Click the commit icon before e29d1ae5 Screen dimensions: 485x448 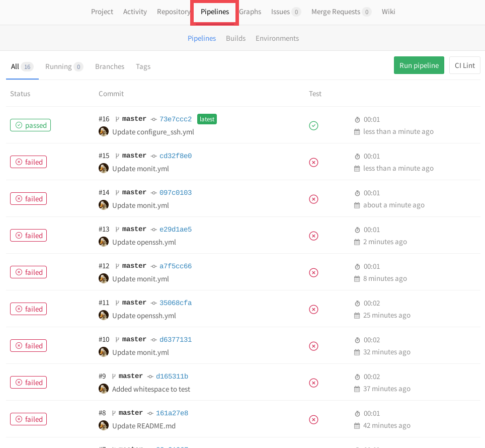pos(154,229)
